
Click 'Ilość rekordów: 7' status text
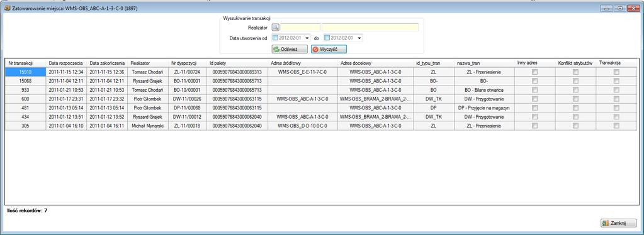coord(27,210)
